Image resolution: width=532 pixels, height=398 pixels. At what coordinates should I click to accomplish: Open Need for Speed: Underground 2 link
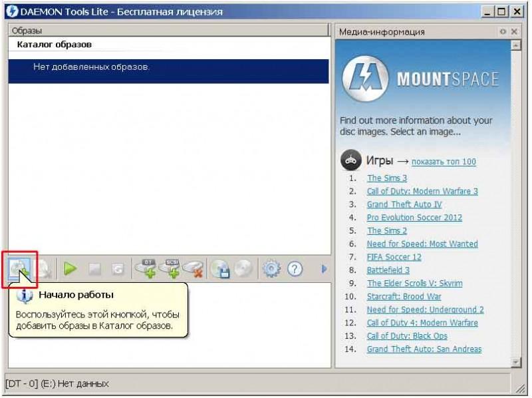426,309
